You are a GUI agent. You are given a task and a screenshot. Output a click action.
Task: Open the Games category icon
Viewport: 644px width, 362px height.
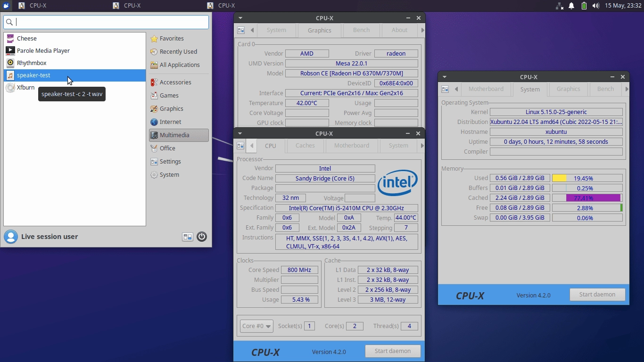click(154, 96)
